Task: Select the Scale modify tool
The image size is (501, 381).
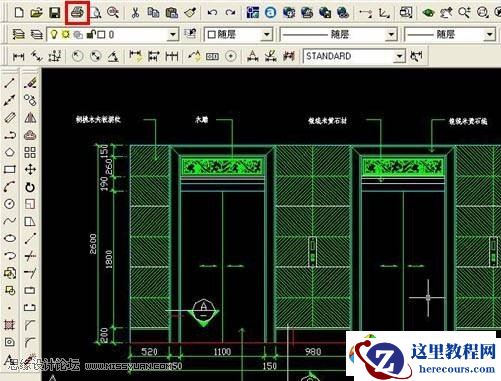Action: point(30,204)
